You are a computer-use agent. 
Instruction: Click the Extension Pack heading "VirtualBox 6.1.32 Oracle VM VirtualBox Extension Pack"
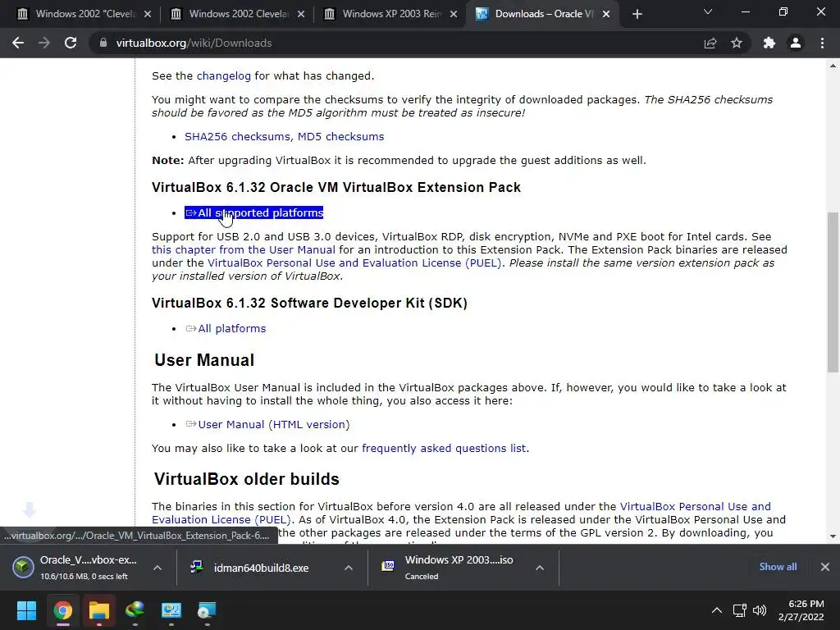click(x=336, y=188)
